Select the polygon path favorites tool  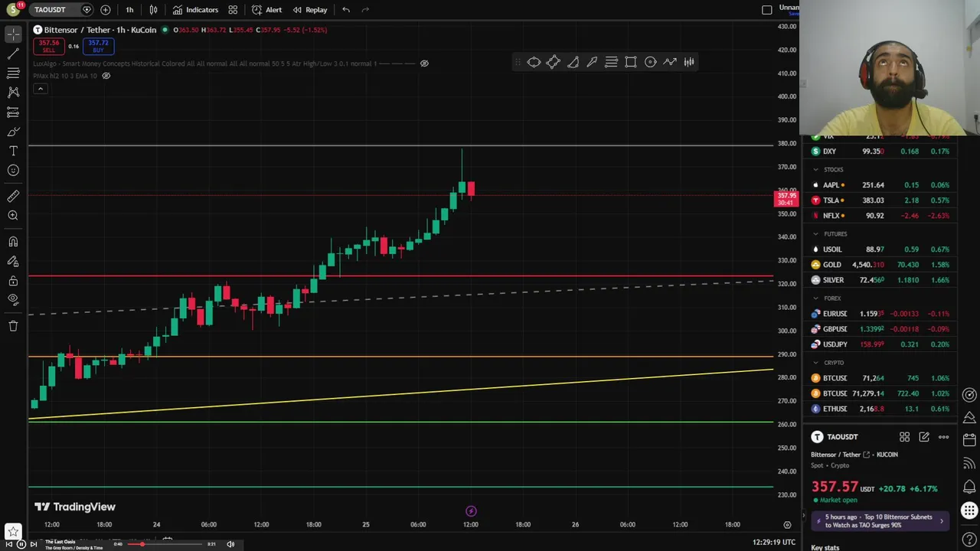pos(553,62)
